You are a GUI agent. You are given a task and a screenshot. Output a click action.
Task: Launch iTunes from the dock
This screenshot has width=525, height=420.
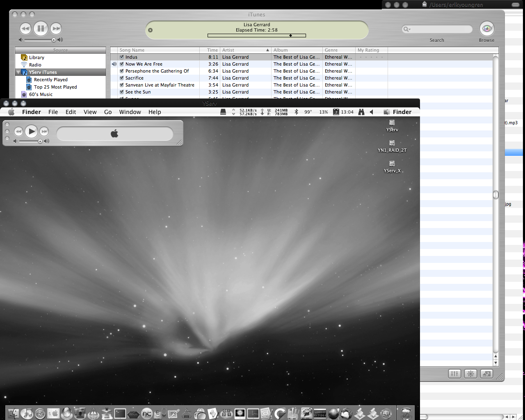[27, 413]
